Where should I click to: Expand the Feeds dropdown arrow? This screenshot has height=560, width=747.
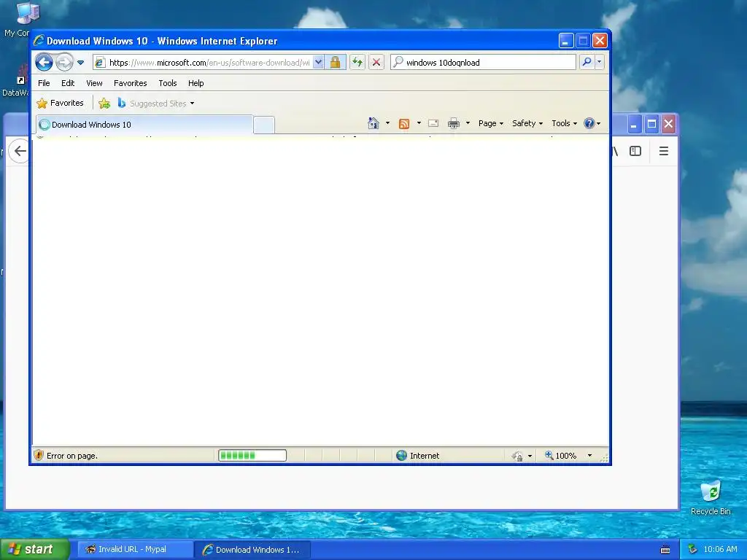tap(419, 123)
